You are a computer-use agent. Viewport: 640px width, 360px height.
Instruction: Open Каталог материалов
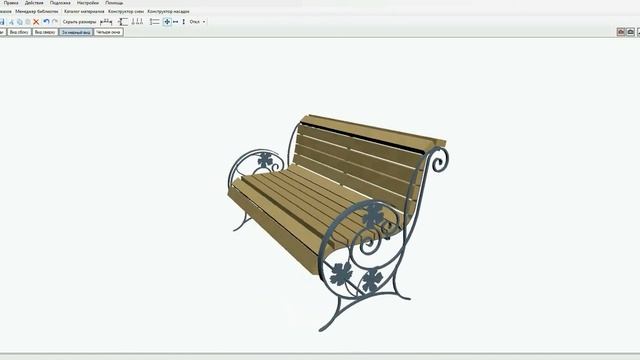click(x=84, y=11)
